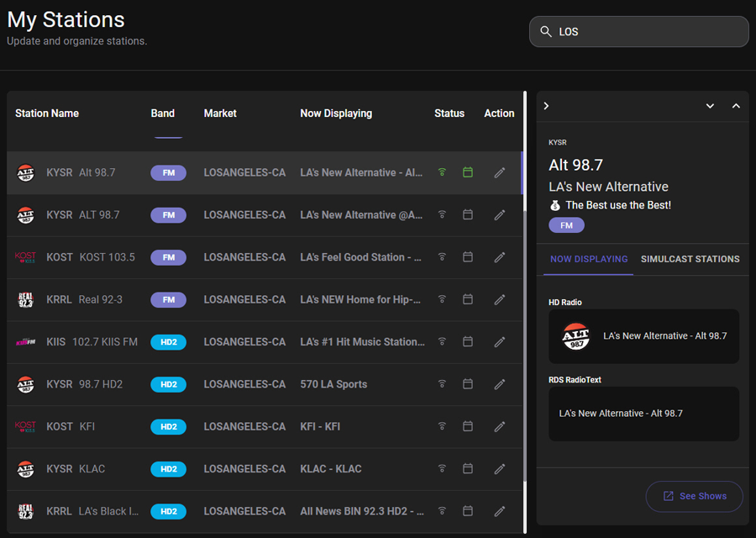756x538 pixels.
Task: Open calendar icon for KIIS 102.7 row
Action: (468, 341)
